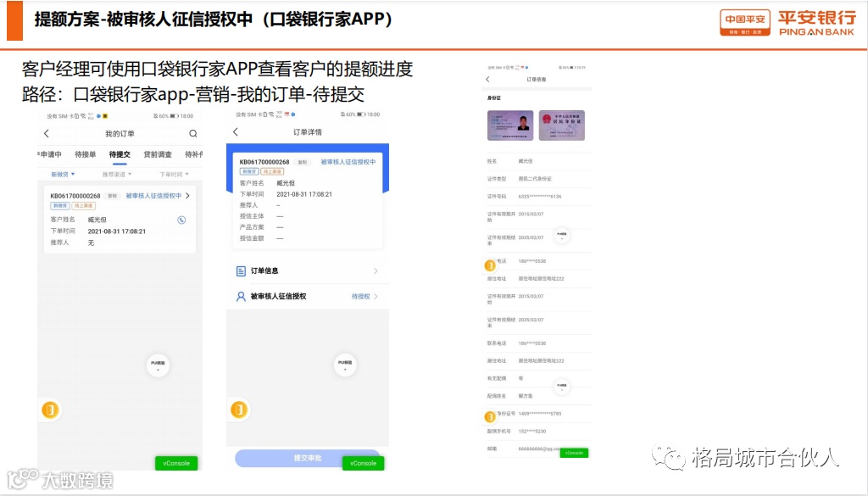Click order number KB061700000268 in 订单详情

tap(264, 162)
